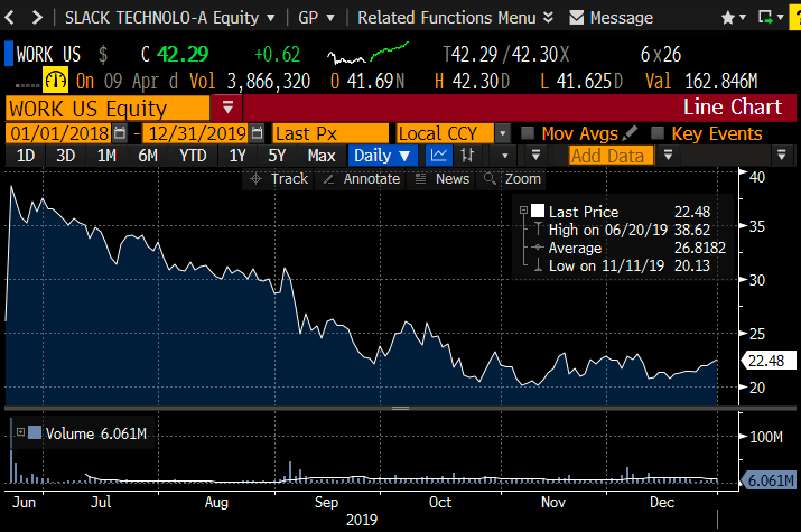Select the 1Y range tab

[x=238, y=155]
